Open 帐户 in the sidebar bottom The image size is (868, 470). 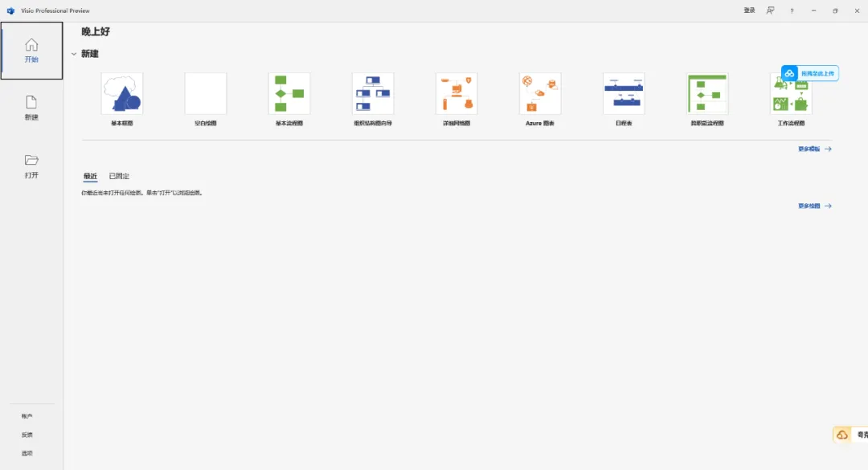(x=27, y=415)
